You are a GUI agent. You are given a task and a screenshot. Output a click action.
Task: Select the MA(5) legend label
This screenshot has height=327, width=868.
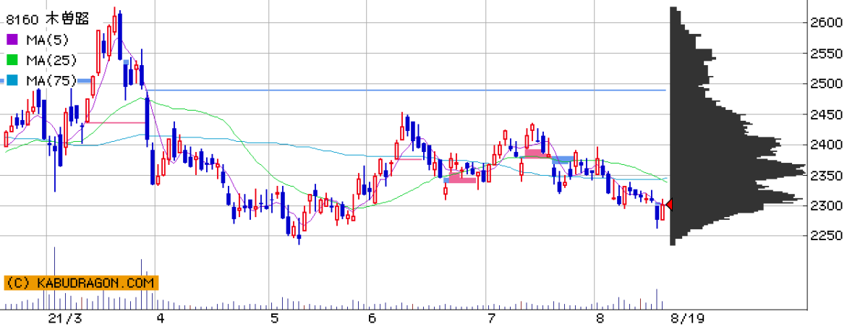pos(46,39)
